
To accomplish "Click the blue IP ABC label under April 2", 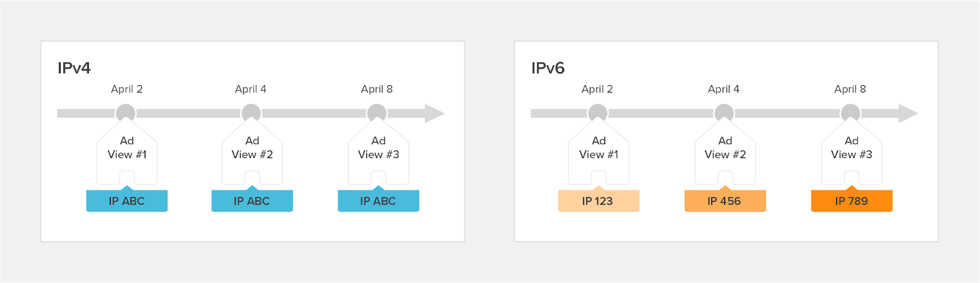I will (x=127, y=200).
